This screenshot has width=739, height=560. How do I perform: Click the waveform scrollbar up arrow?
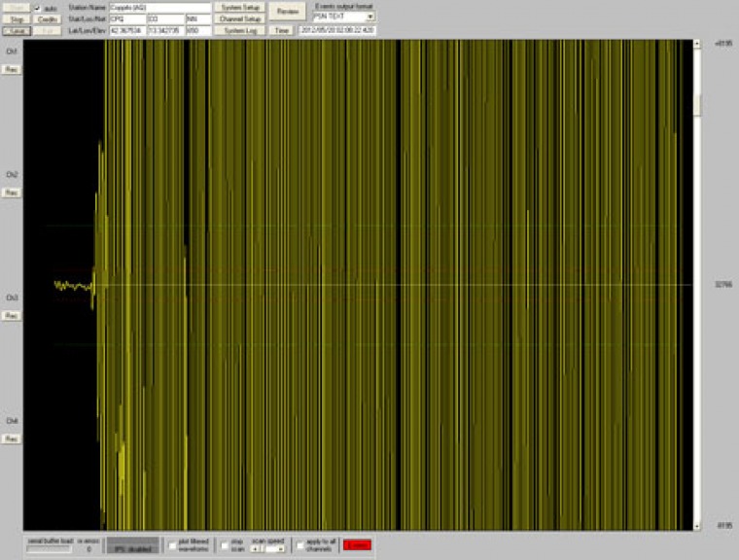point(697,44)
